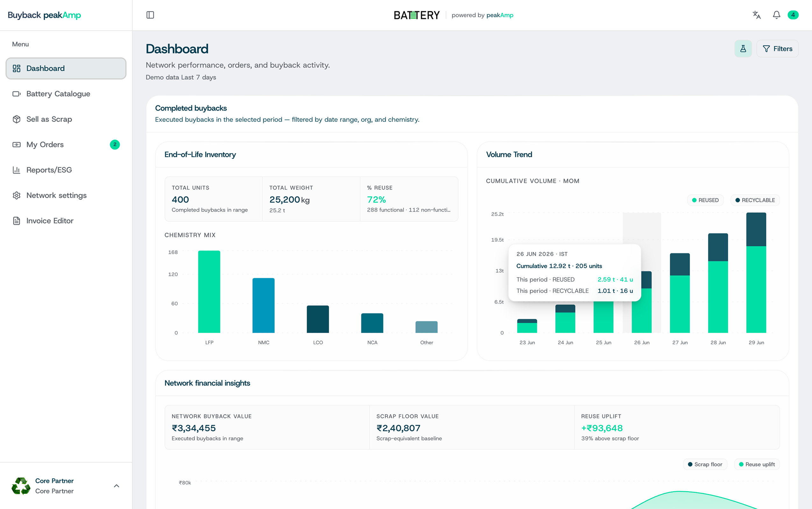Click the 28 Jun volume bar
Viewport: 812px width, 509px height.
click(718, 283)
